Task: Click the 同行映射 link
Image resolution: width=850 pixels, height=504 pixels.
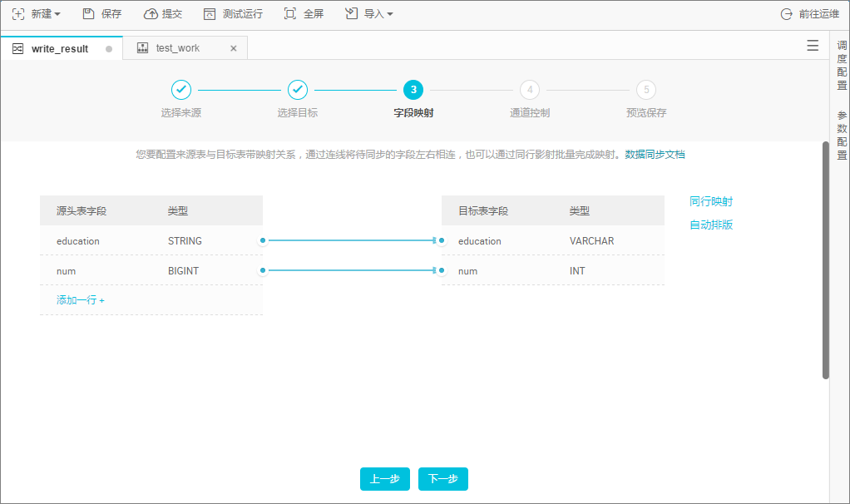Action: pos(711,201)
